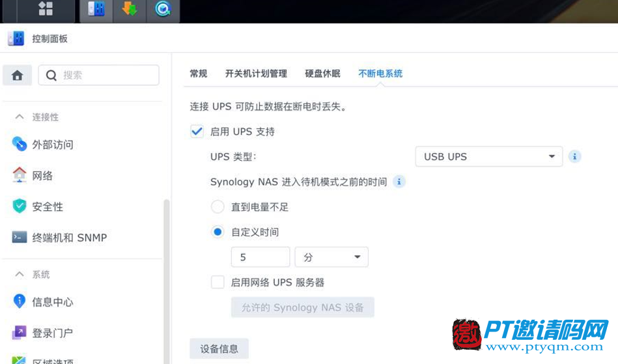Open 终端机和 SNMP terminal icon
This screenshot has width=618, height=364.
tap(20, 237)
